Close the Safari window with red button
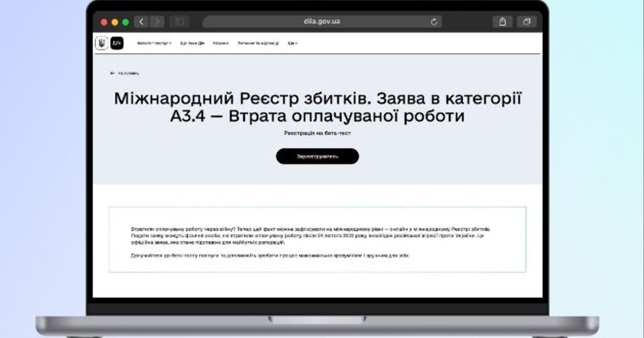The width and height of the screenshot is (644, 338). [104, 22]
